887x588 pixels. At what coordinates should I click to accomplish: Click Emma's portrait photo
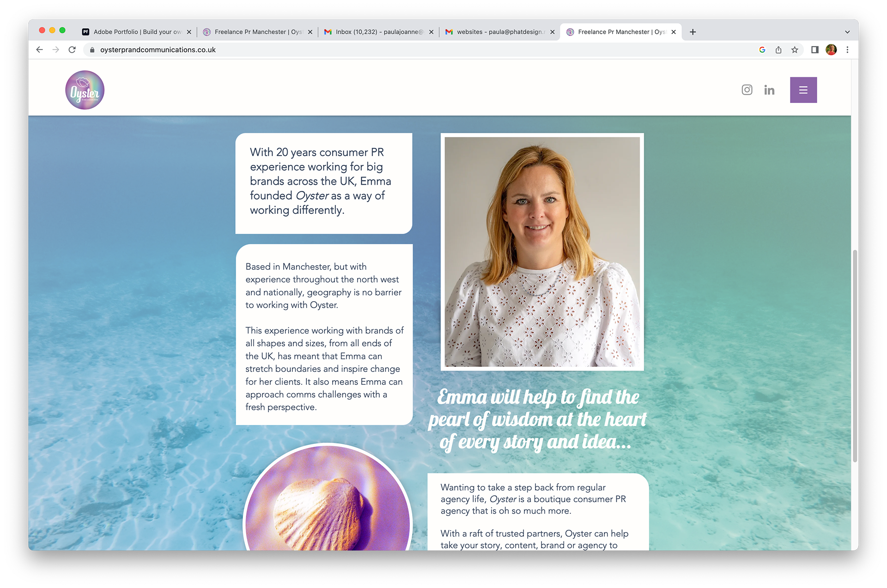point(542,252)
